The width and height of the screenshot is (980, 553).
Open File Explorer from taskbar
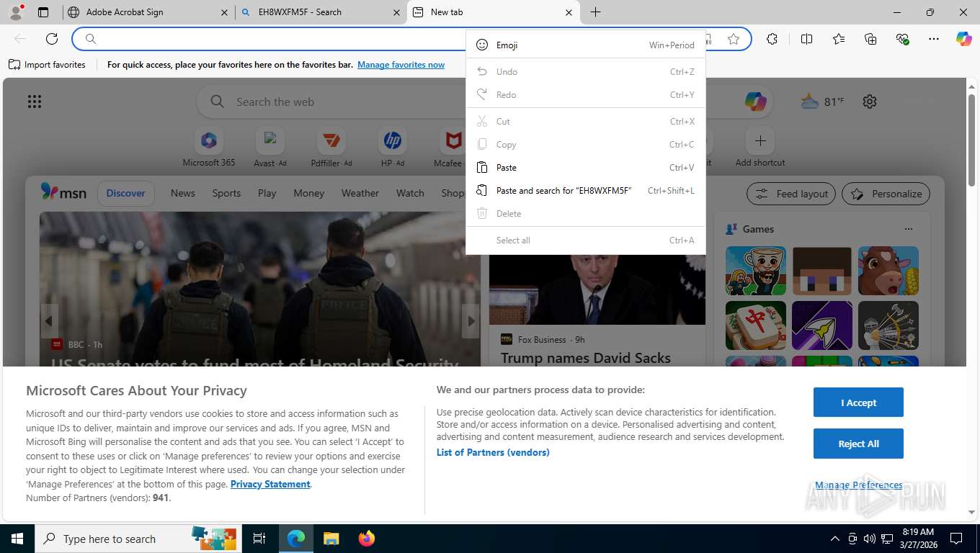[331, 539]
